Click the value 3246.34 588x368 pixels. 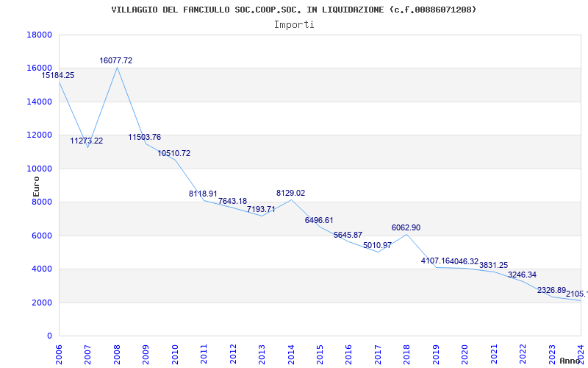coord(522,275)
